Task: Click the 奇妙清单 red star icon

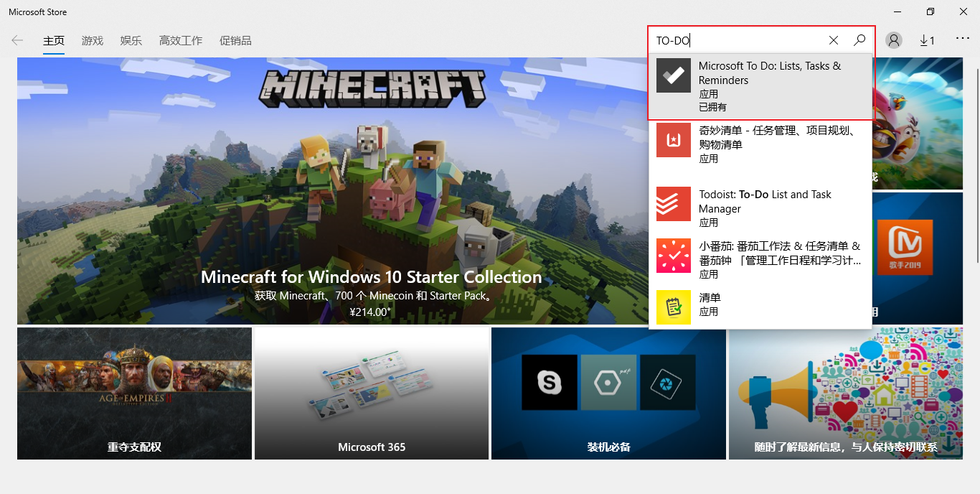Action: tap(674, 139)
